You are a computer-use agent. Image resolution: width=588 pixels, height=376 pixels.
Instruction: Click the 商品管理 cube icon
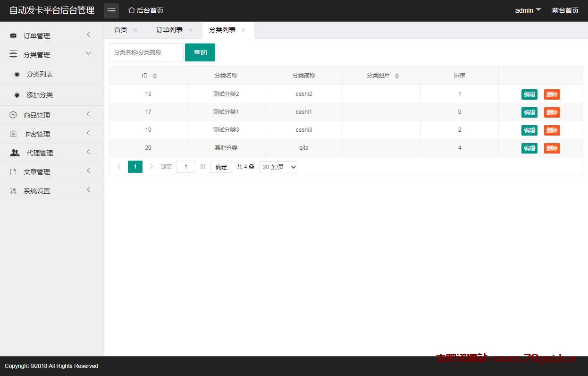pos(13,115)
